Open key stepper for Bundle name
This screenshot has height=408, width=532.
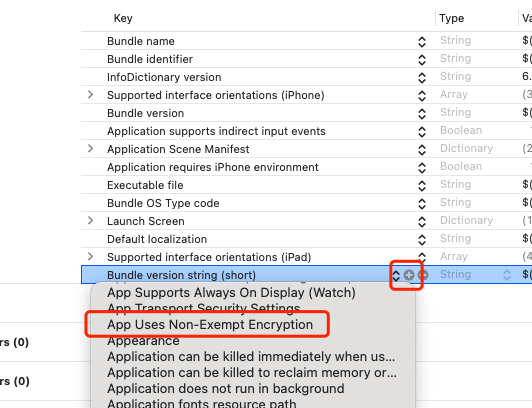click(x=422, y=42)
